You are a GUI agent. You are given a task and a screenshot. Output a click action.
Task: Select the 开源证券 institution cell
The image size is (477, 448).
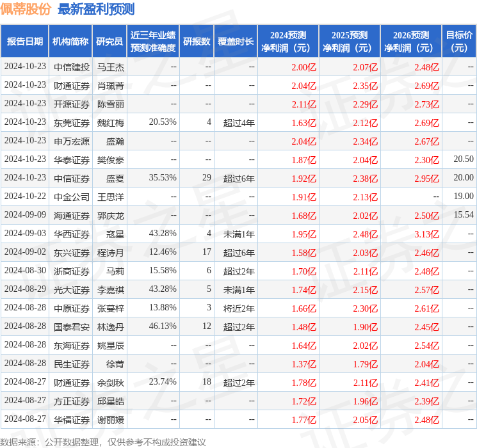(x=72, y=104)
